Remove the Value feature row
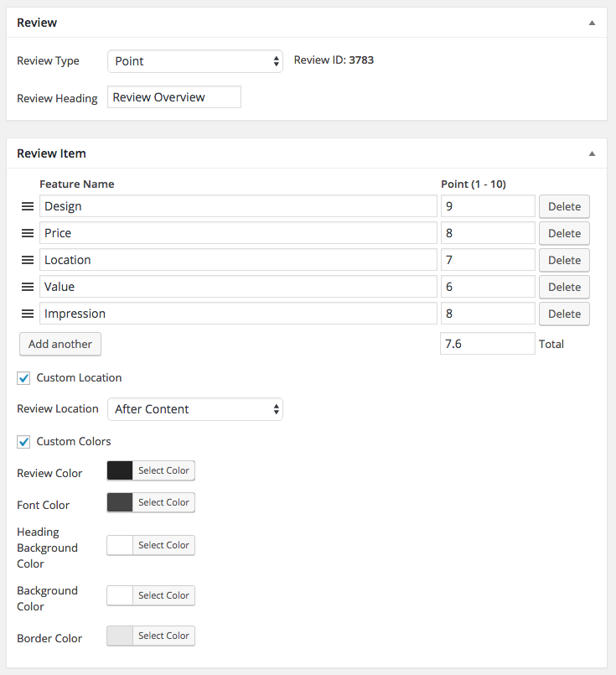This screenshot has width=616, height=675. (564, 287)
